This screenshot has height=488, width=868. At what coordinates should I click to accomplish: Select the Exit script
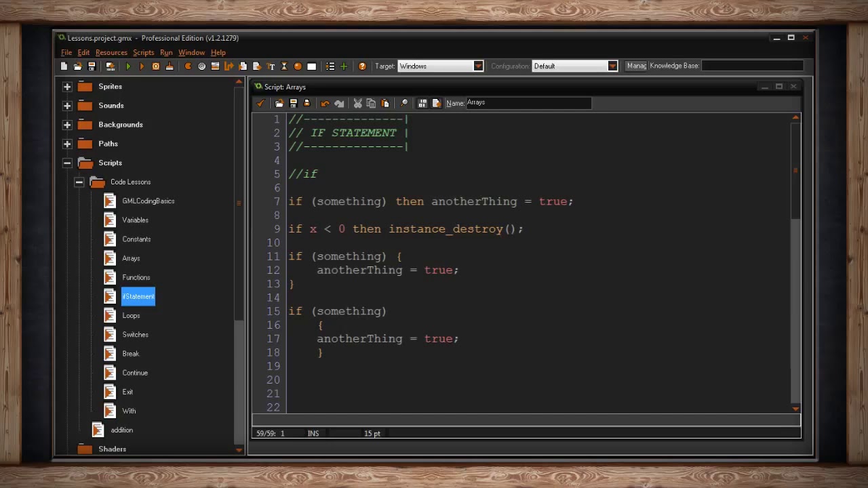127,392
